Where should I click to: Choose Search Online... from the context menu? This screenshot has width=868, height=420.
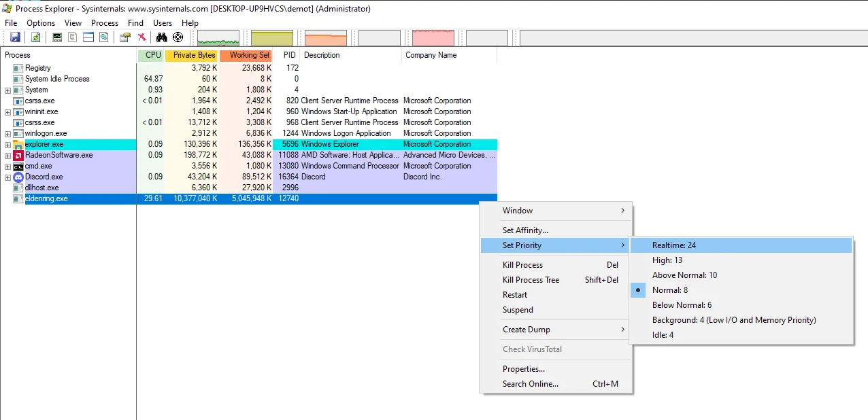pos(556,384)
